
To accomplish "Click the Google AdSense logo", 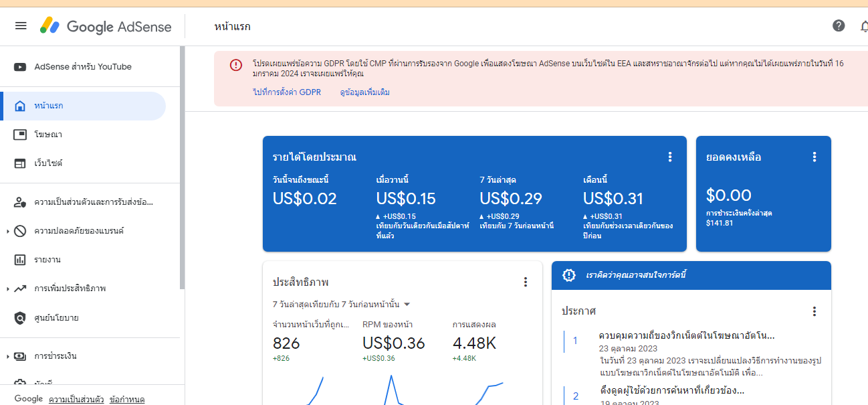I will 106,26.
